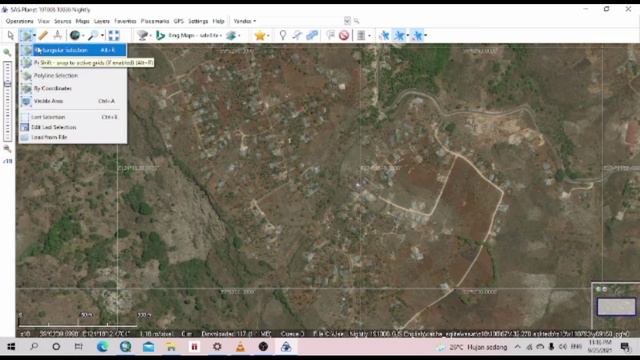The height and width of the screenshot is (360, 640).
Task: Toggle full screen mode icon
Action: (x=114, y=36)
